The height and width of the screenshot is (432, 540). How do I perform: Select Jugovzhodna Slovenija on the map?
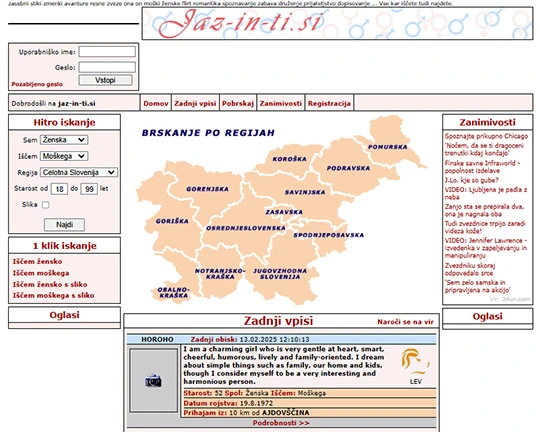[x=280, y=274]
